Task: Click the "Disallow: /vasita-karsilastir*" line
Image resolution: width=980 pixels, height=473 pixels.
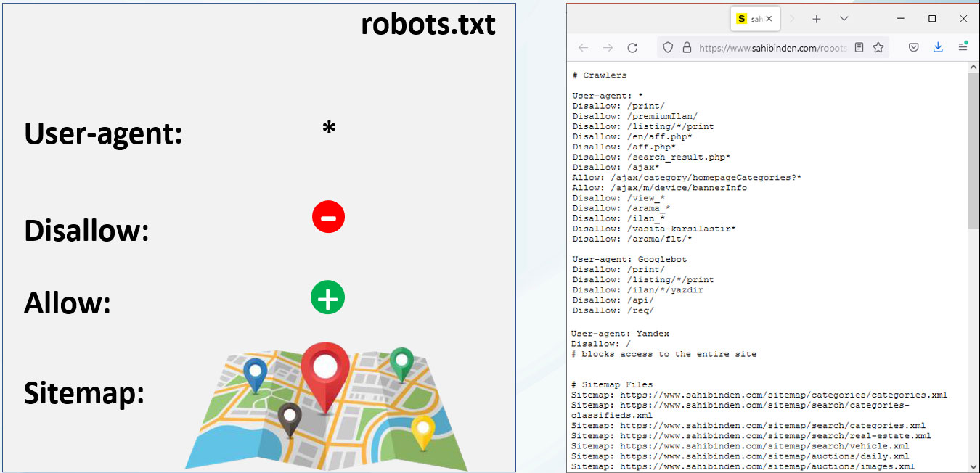Action: pyautogui.click(x=654, y=229)
